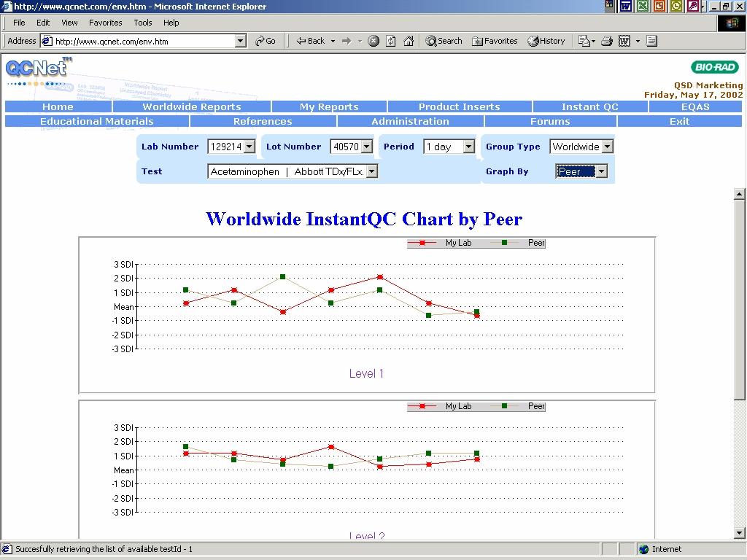Open the Period dropdown
The width and height of the screenshot is (747, 560).
[469, 147]
